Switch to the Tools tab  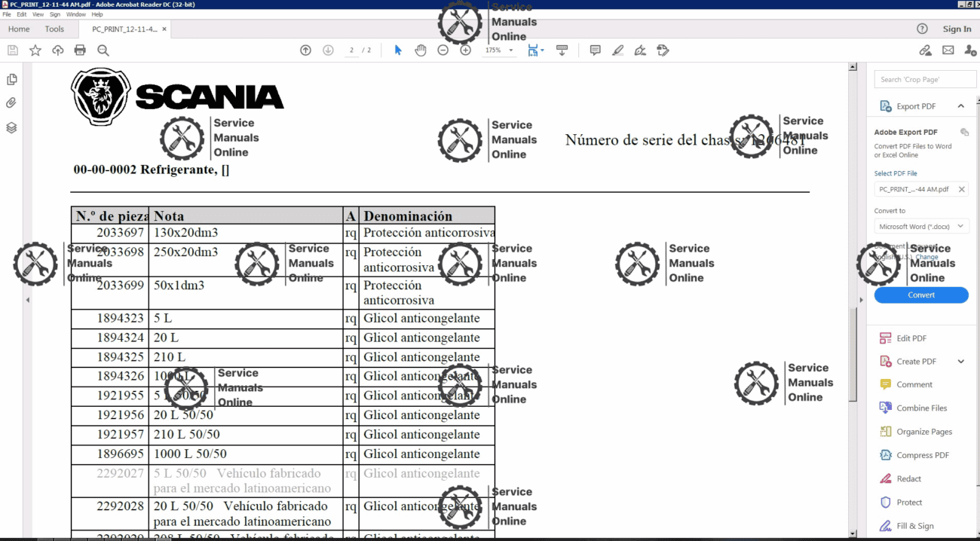click(54, 29)
